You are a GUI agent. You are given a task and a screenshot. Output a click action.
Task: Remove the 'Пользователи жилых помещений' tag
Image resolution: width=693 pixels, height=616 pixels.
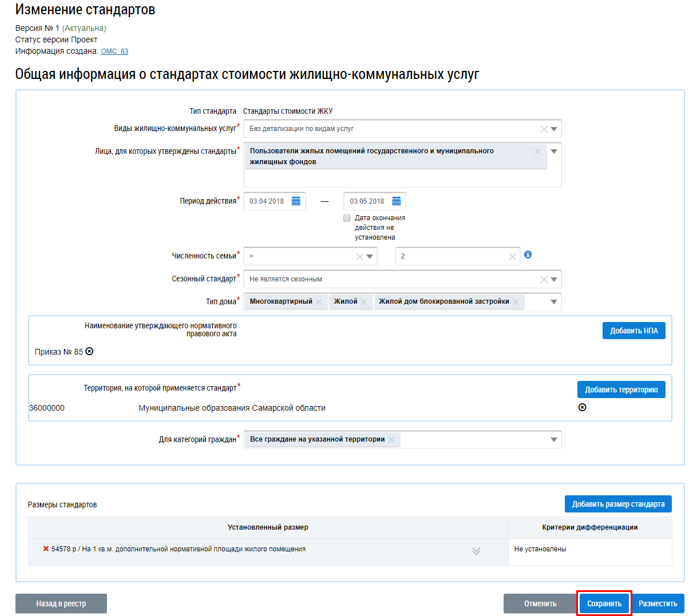click(x=537, y=152)
